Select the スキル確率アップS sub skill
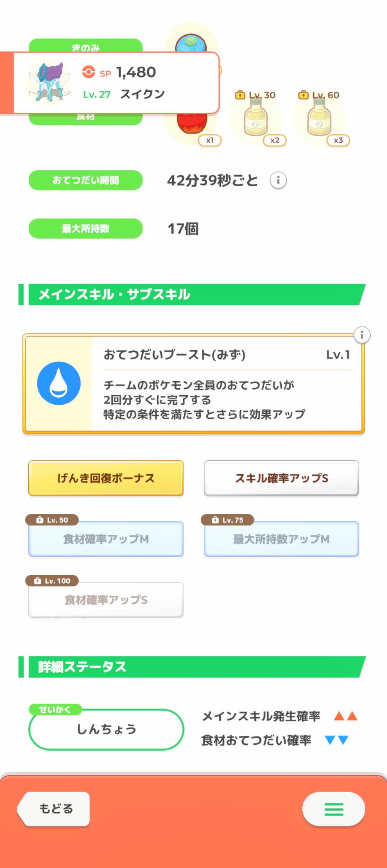 pyautogui.click(x=281, y=478)
